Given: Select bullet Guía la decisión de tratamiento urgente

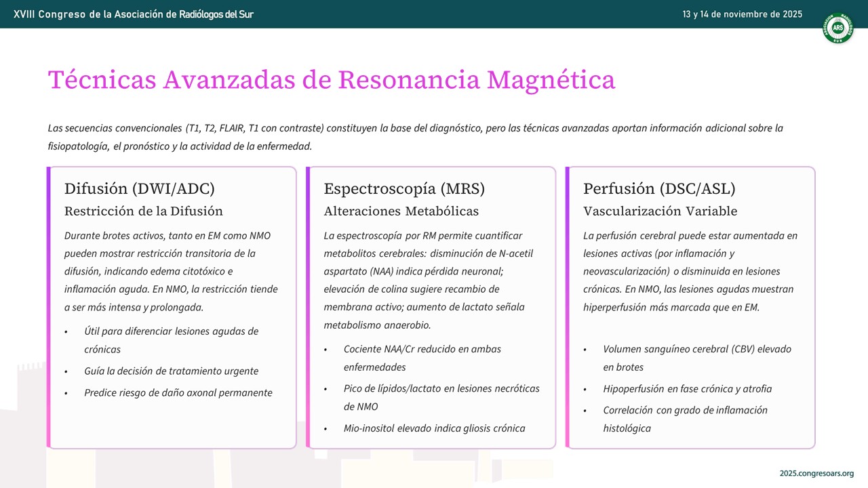Looking at the screenshot, I should (x=171, y=371).
